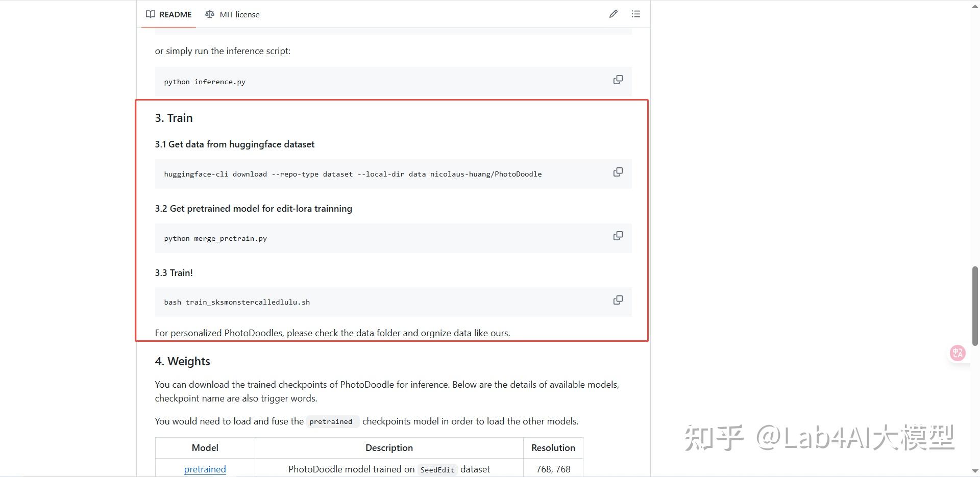Open the README outline list icon
This screenshot has width=980, height=477.
coord(635,14)
